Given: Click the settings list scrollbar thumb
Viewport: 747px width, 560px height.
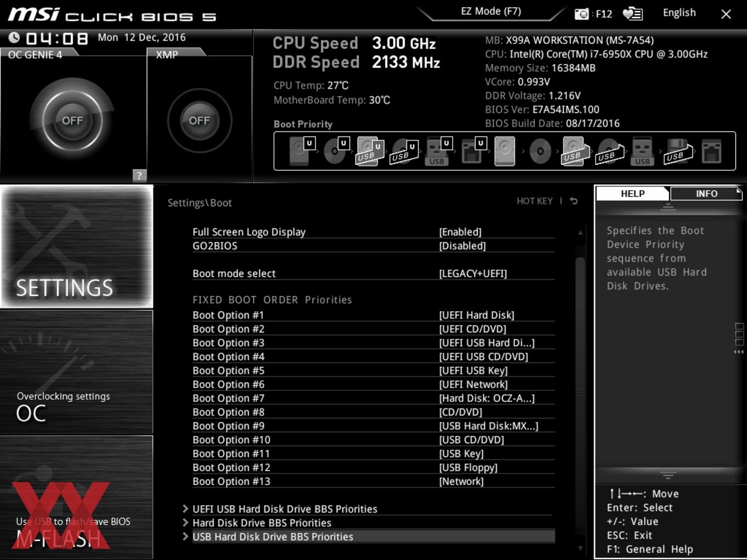Looking at the screenshot, I should (x=580, y=394).
